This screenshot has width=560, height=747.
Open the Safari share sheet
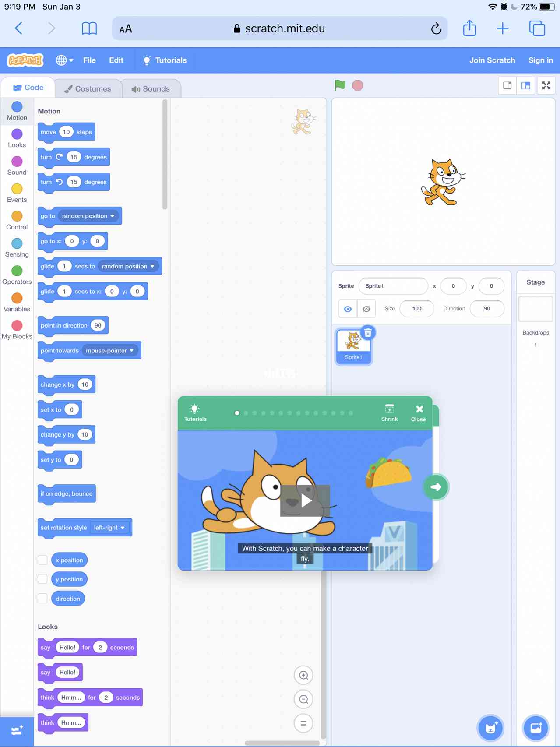click(469, 28)
